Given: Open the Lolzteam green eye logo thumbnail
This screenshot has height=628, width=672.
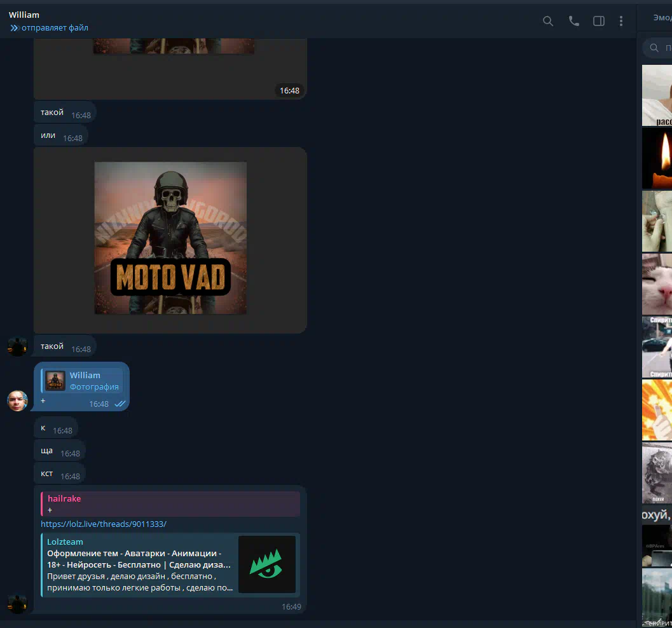Looking at the screenshot, I should (x=266, y=564).
